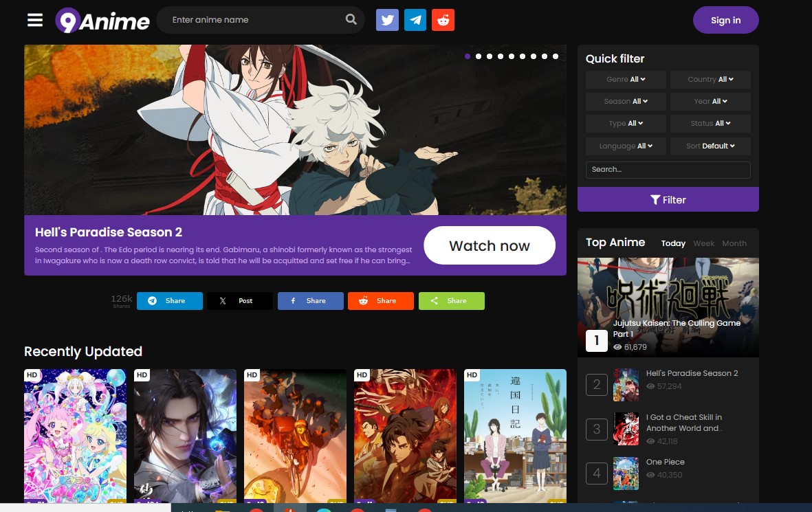Screen dimensions: 812x512
Task: Open the cactus bookshelf anime poster
Action: [x=515, y=436]
